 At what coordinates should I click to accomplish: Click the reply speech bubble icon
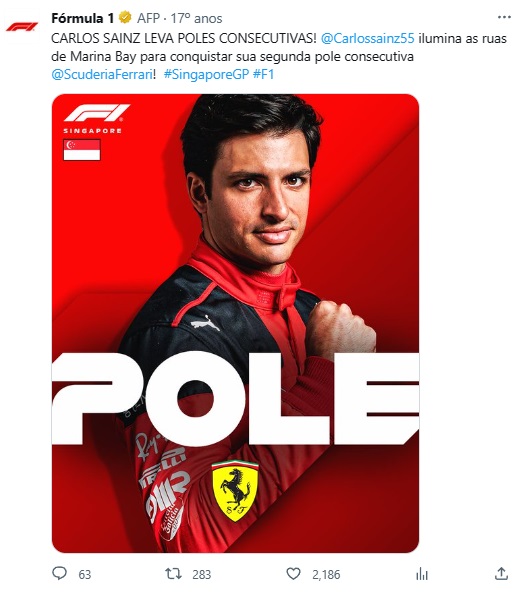pos(59,573)
